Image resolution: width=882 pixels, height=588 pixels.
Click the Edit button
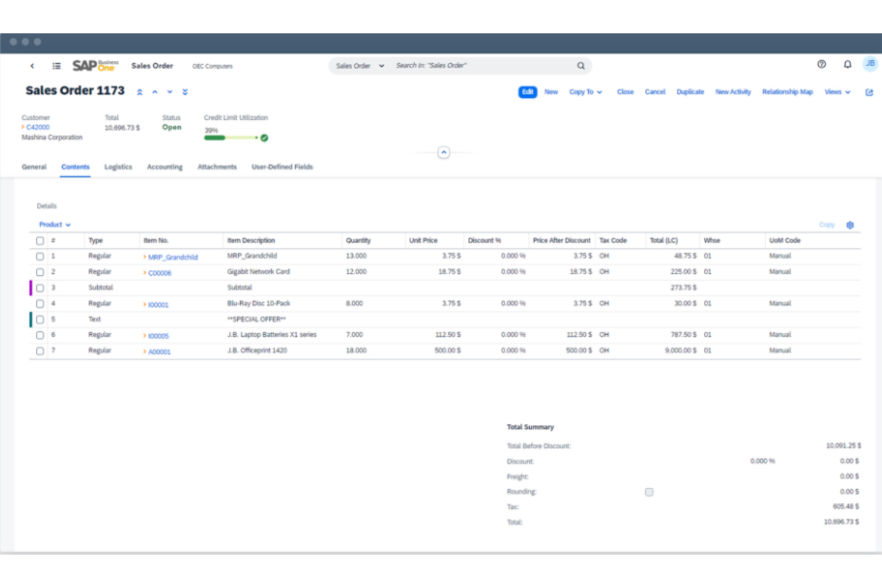tap(527, 92)
